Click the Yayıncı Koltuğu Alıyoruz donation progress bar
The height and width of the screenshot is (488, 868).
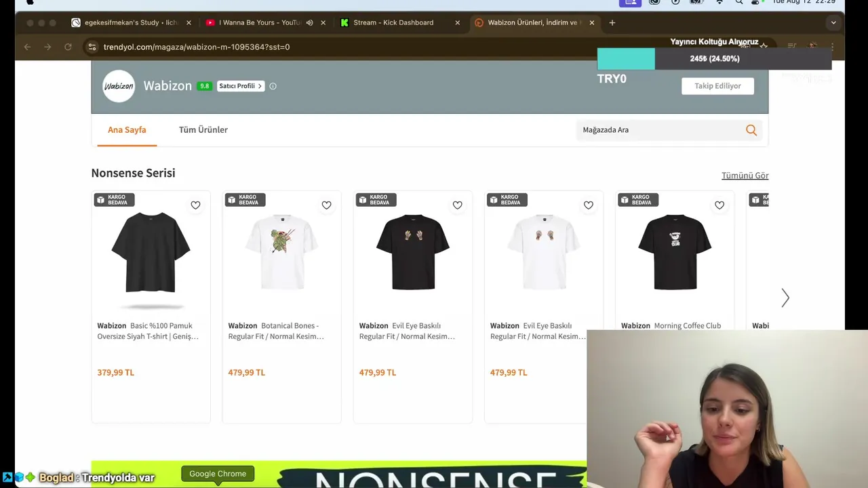[x=714, y=59]
